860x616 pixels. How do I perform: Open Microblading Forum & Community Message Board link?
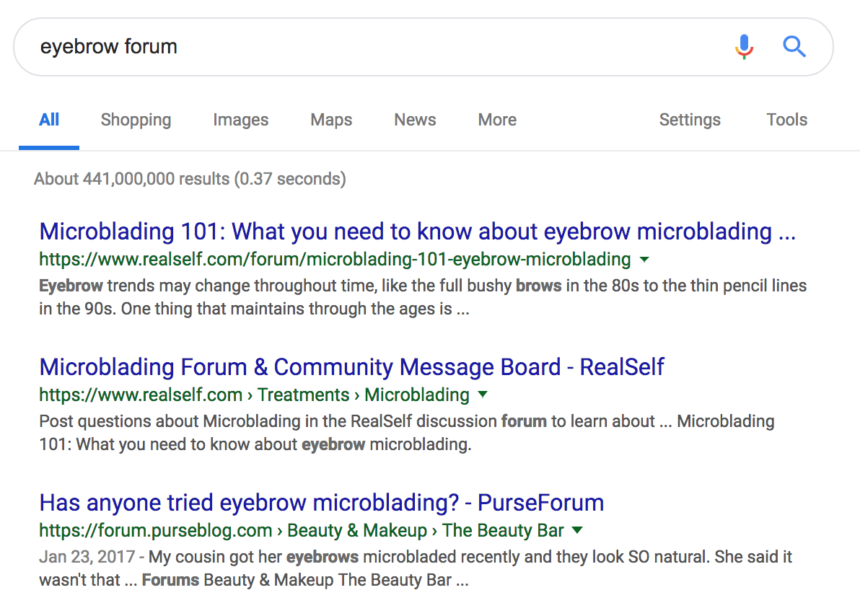pos(351,367)
